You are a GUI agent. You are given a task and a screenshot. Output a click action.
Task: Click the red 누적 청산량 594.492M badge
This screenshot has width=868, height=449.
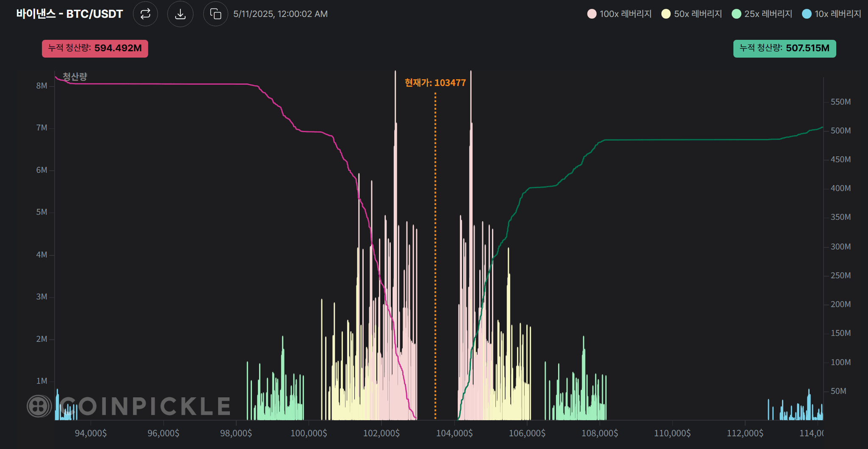click(95, 48)
